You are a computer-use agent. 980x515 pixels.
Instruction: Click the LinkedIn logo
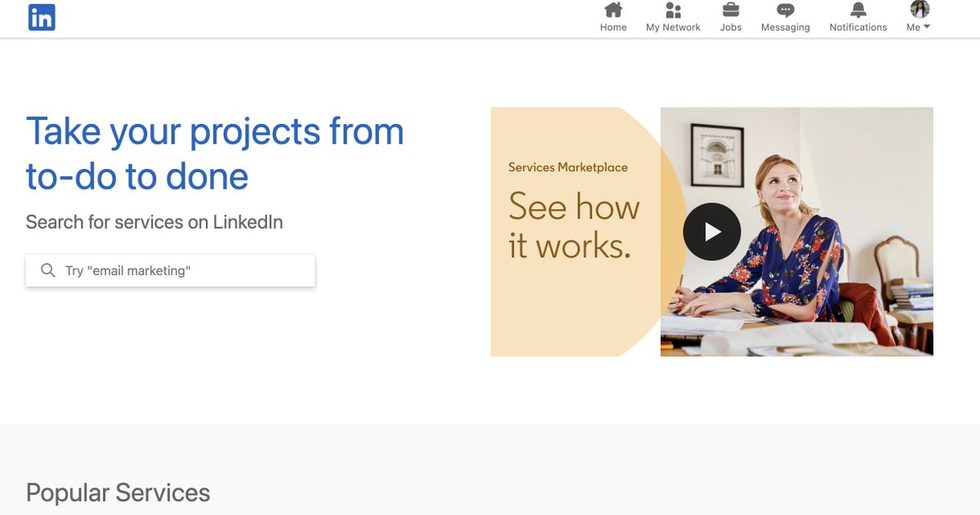tap(42, 17)
